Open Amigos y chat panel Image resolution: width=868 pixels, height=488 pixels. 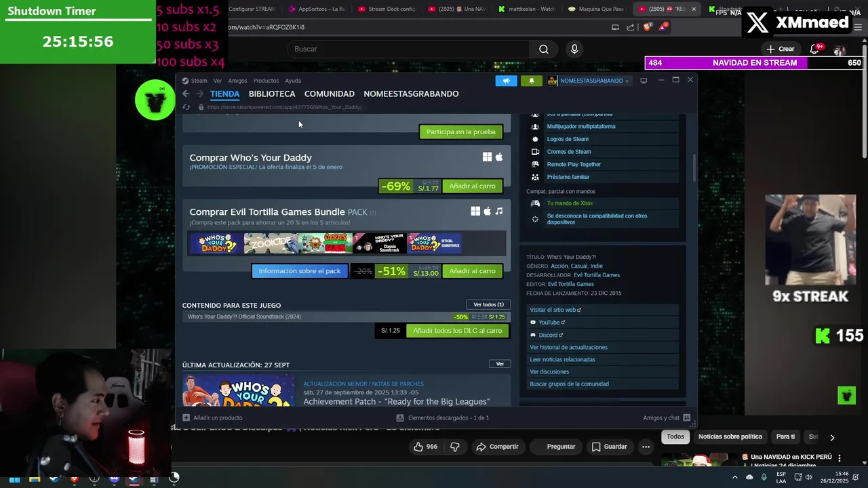[x=667, y=418]
